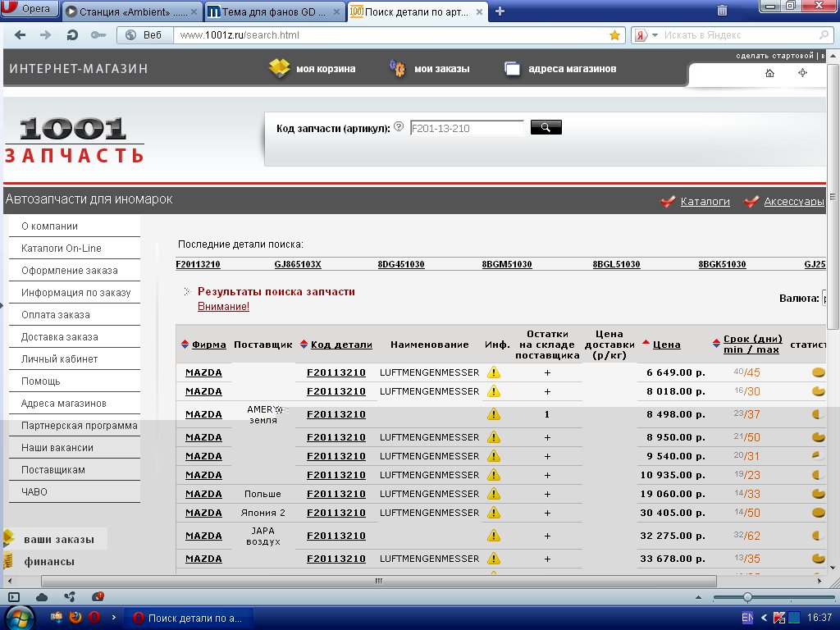The image size is (840, 630).
Task: Open the Opera main menu button
Action: pos(29,8)
